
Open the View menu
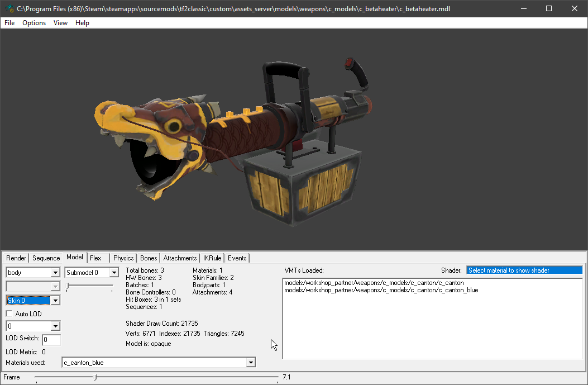60,23
